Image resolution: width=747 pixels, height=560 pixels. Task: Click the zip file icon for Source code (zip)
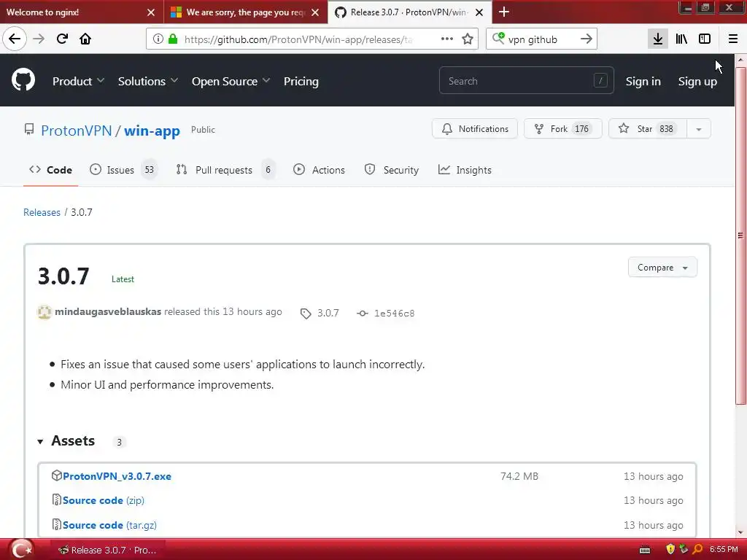point(57,499)
